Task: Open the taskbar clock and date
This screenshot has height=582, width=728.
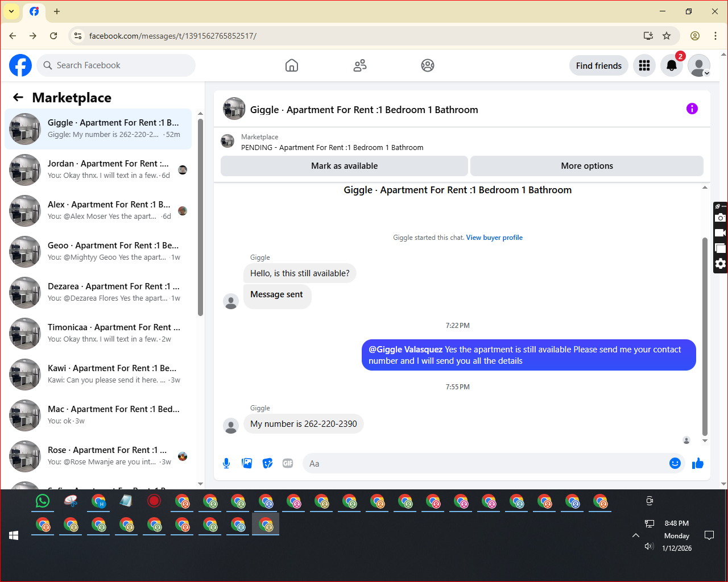Action: coord(677,535)
